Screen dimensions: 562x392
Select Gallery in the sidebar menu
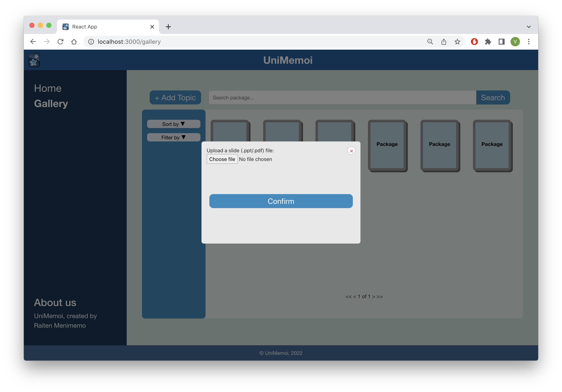[51, 104]
